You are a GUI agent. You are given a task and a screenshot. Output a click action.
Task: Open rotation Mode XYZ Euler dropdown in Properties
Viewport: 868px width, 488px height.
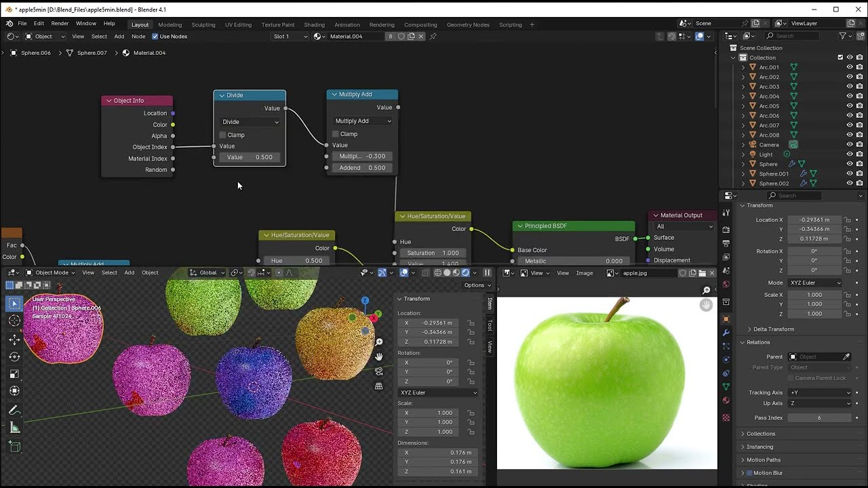pyautogui.click(x=814, y=283)
